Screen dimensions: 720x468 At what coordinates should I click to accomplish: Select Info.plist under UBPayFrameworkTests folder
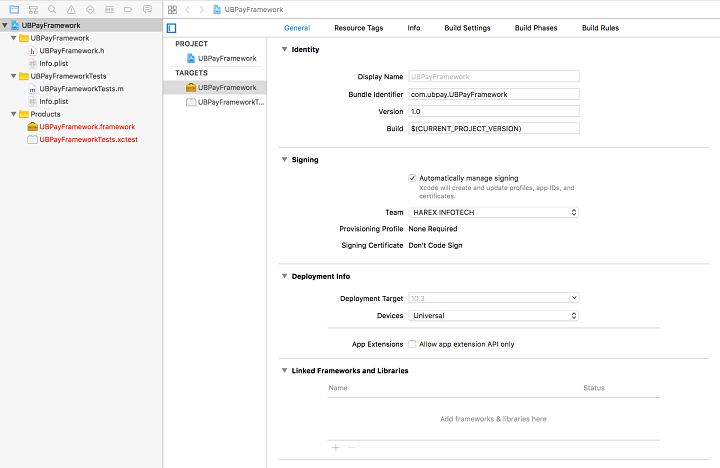tap(54, 101)
